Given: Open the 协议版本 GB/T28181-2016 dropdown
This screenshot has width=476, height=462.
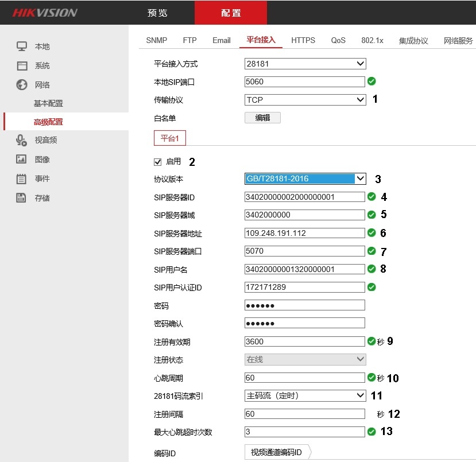Looking at the screenshot, I should tap(305, 179).
